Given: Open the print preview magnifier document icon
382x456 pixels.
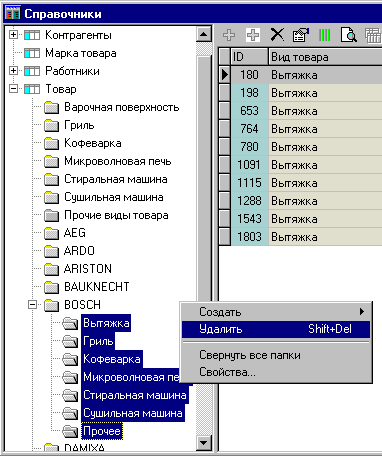Looking at the screenshot, I should (349, 35).
